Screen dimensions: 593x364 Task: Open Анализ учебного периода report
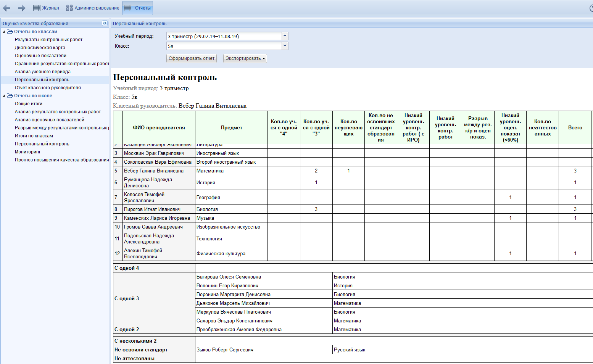(x=43, y=72)
